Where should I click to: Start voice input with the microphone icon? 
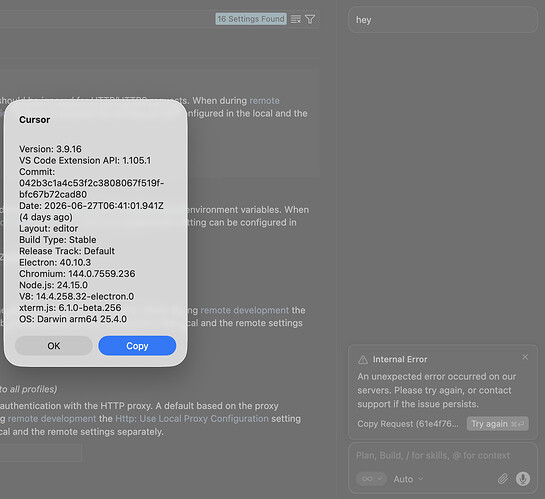coord(523,479)
